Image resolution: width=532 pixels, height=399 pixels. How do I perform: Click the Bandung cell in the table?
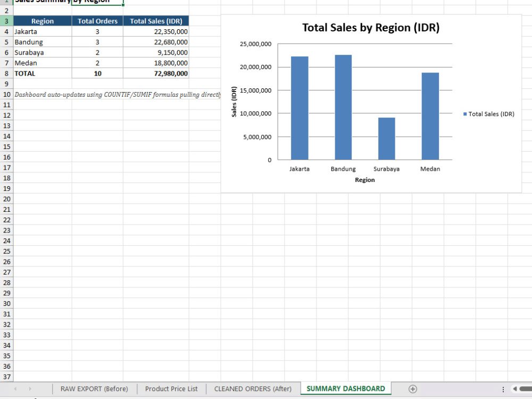coord(43,42)
